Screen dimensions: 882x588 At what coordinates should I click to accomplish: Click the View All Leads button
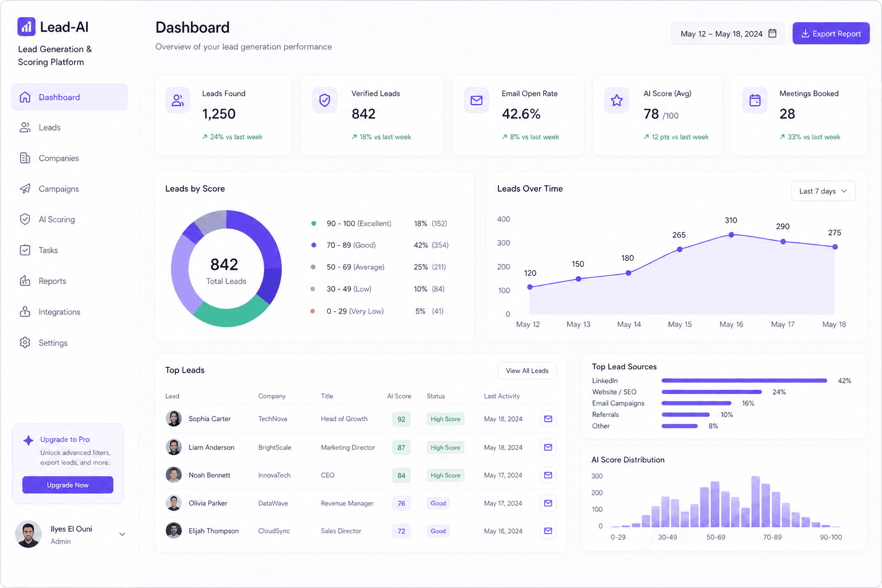coord(527,371)
